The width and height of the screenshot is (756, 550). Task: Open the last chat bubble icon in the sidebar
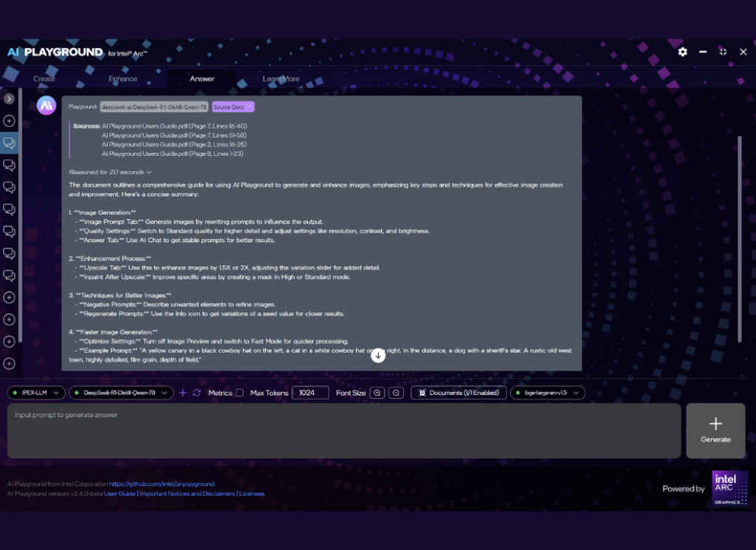[x=9, y=275]
